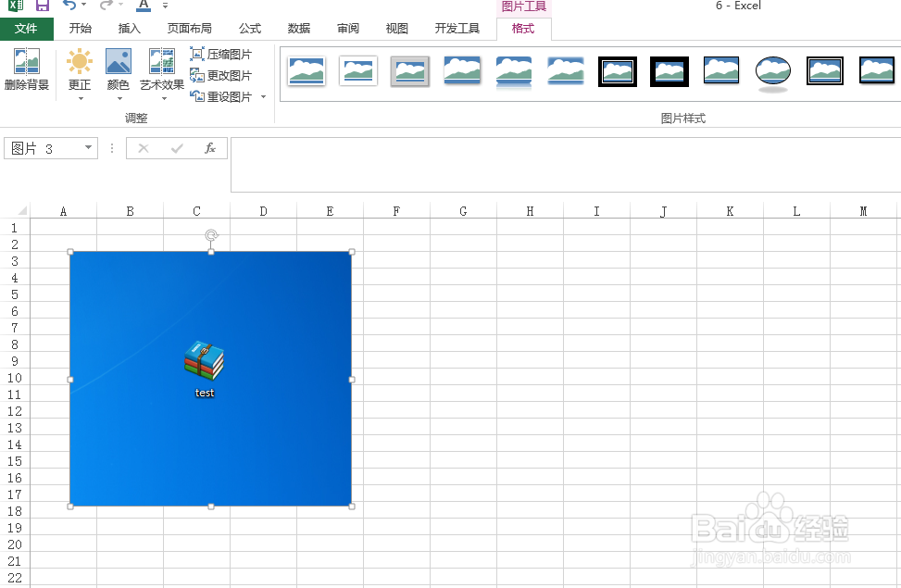Click Reset Picture (重设图片)

point(221,96)
